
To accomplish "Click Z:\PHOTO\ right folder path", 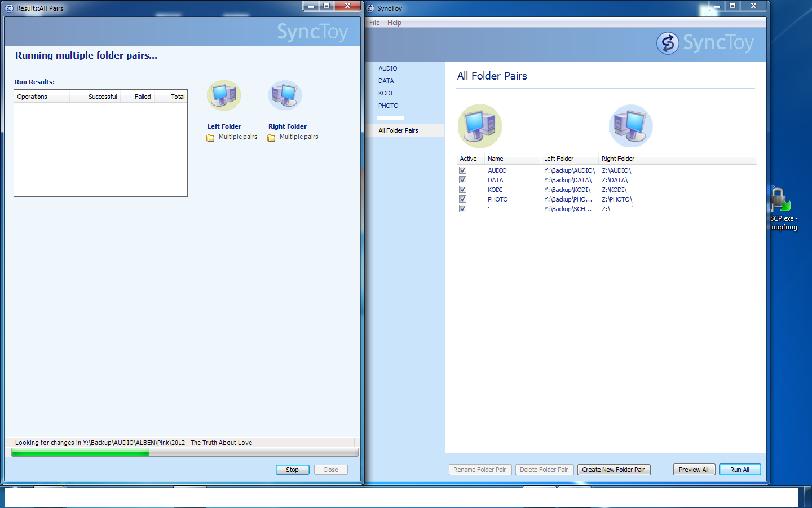I will [617, 199].
